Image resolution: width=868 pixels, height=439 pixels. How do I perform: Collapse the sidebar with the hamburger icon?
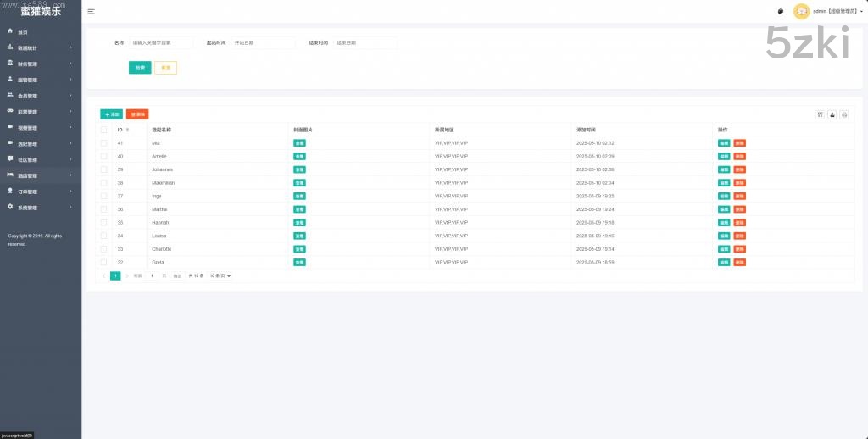pyautogui.click(x=91, y=11)
